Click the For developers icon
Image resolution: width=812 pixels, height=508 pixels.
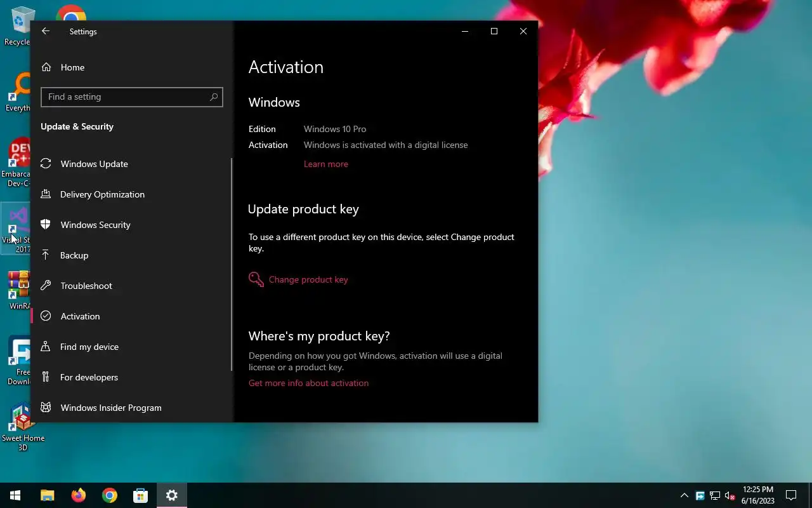pos(46,377)
